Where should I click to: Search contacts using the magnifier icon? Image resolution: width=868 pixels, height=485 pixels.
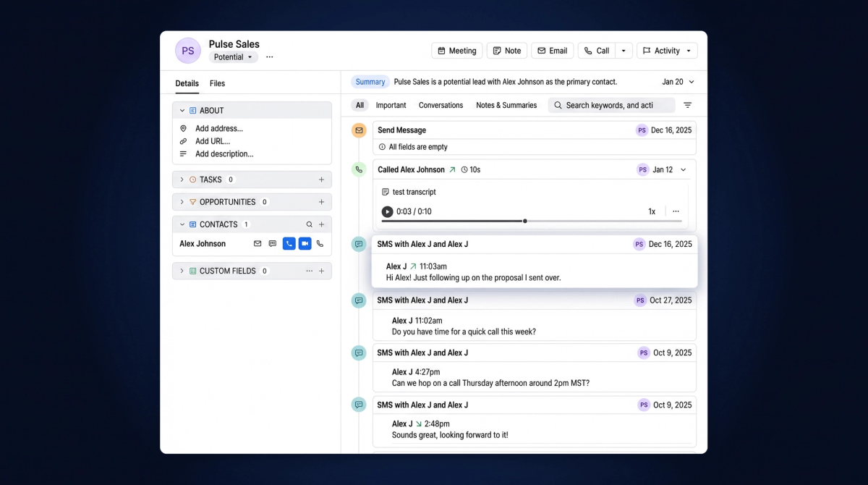[x=310, y=224]
